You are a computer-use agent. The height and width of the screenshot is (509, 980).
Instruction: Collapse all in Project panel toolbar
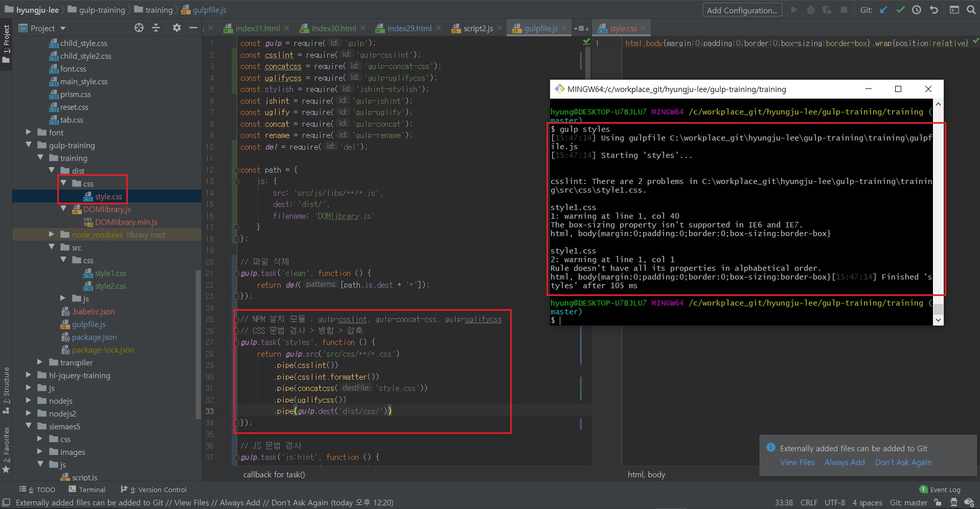[x=156, y=28]
